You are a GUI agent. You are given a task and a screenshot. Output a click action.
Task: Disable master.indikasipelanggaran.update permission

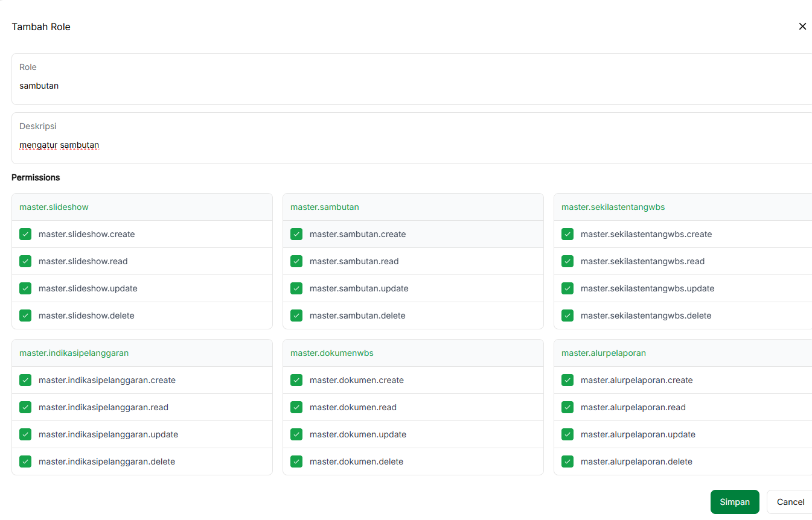[25, 434]
